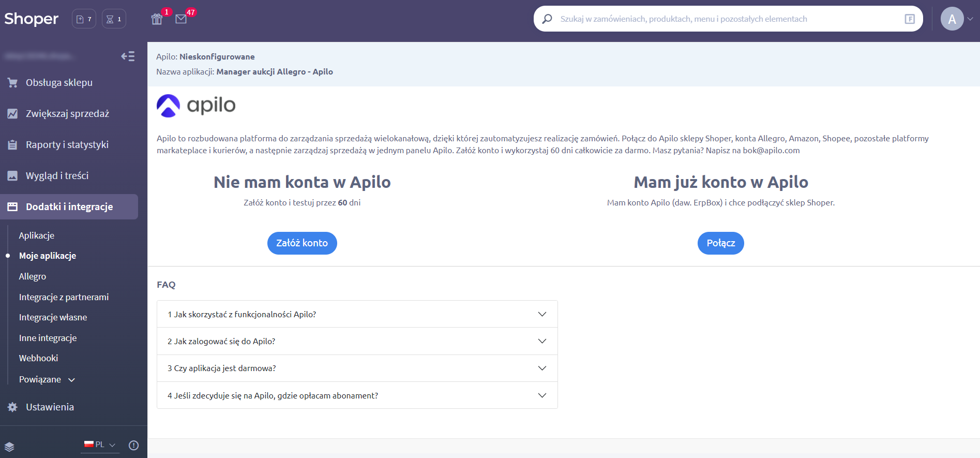Image resolution: width=980 pixels, height=458 pixels.
Task: Click the layers icon at sidebar bottom
Action: pos(9,447)
